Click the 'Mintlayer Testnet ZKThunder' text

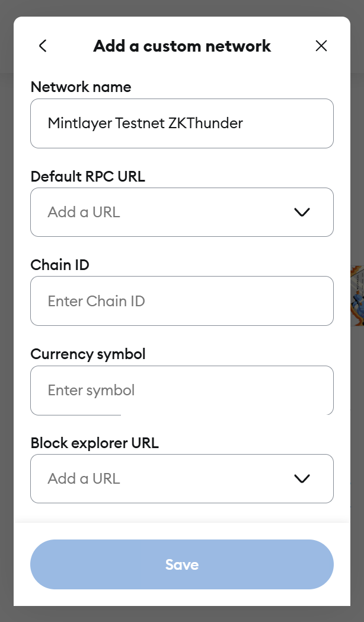point(145,123)
